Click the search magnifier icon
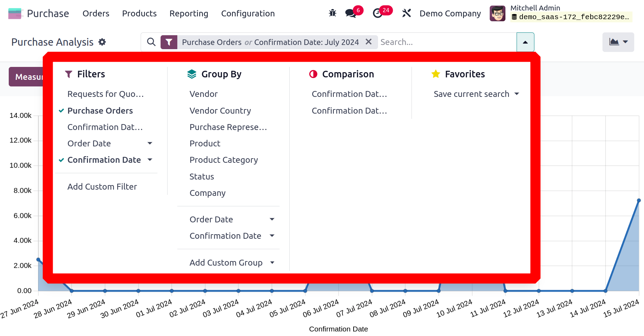Viewport: 644px width, 336px height. 151,42
